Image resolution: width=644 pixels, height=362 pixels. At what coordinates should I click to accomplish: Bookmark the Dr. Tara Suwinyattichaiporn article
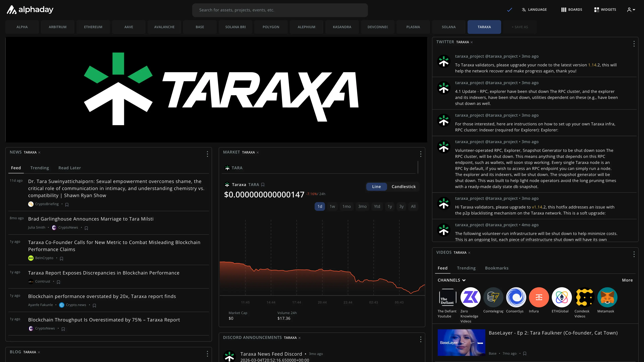67,205
